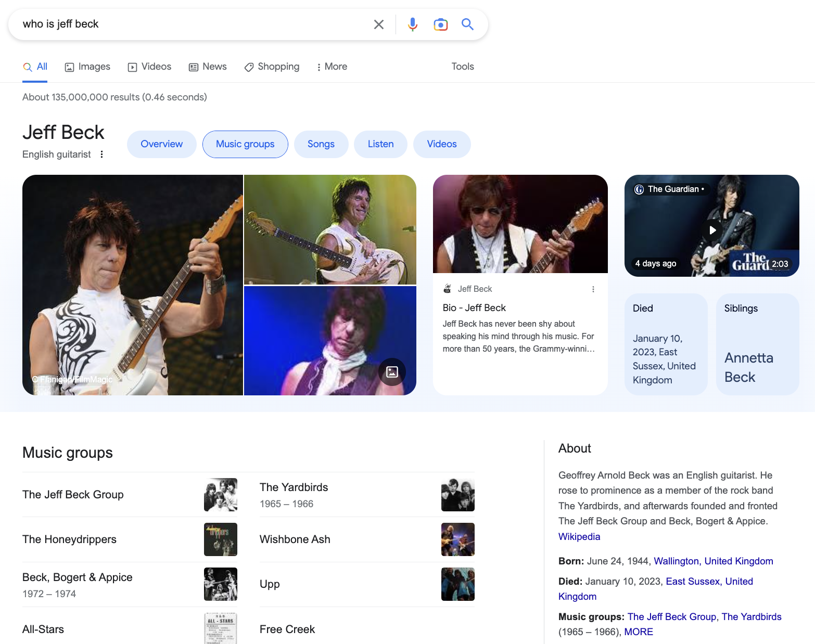Viewport: 815px width, 644px height.
Task: Click the Wishbone Ash thumbnail
Action: pyautogui.click(x=458, y=539)
